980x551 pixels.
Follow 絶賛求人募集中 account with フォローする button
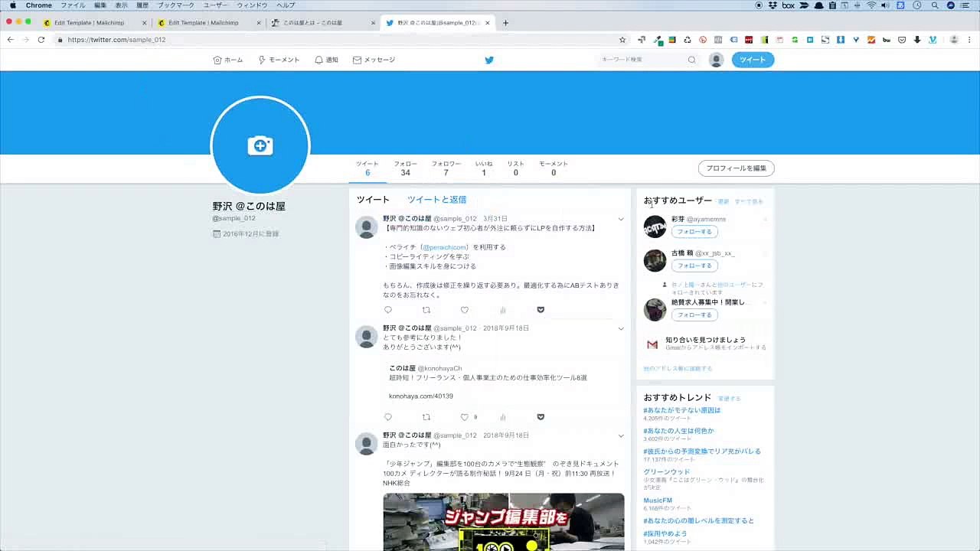[x=694, y=315]
